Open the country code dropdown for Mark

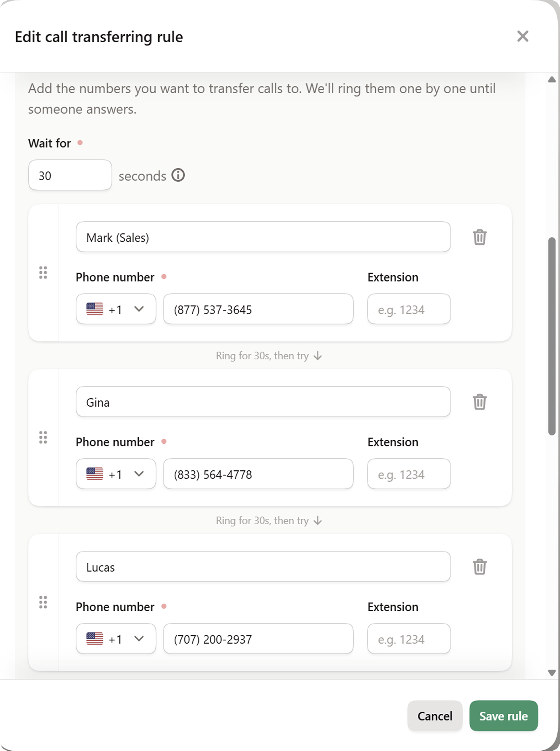(140, 309)
